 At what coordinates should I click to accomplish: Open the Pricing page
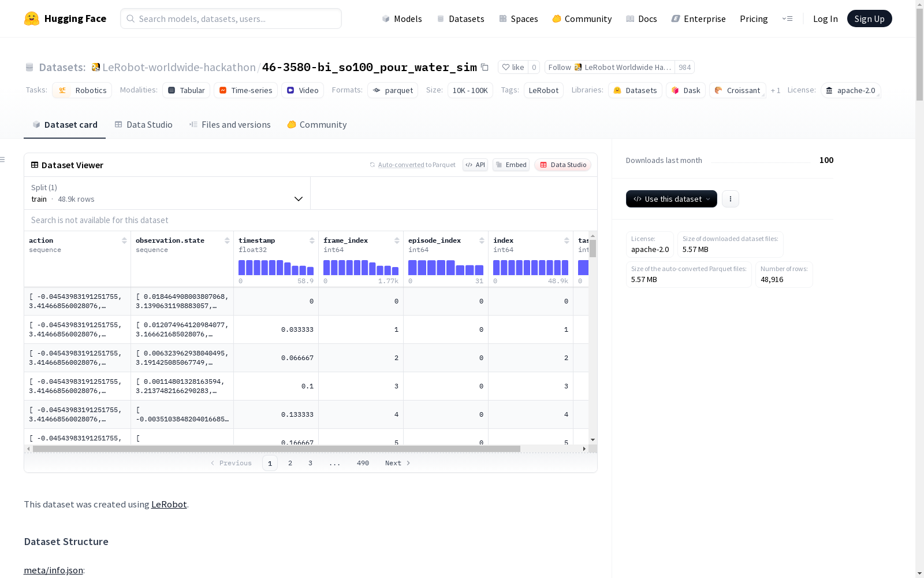[x=754, y=18]
